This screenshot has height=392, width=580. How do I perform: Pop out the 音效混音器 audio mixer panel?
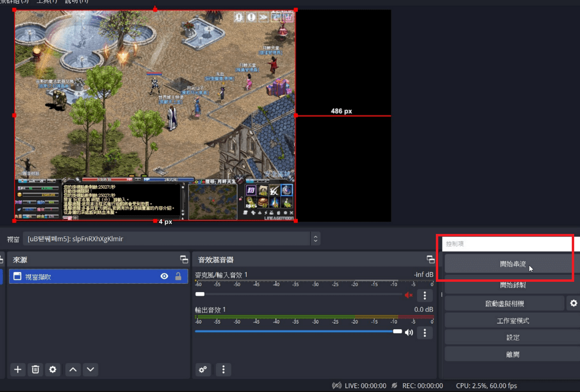pyautogui.click(x=431, y=260)
